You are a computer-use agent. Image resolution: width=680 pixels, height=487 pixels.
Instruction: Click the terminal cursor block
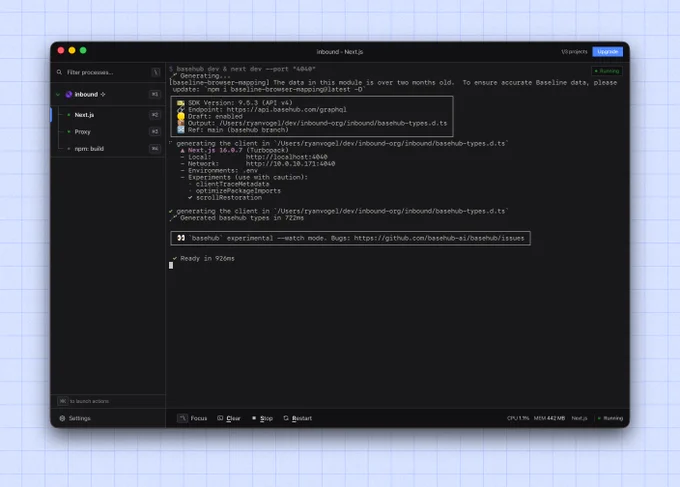(171, 265)
